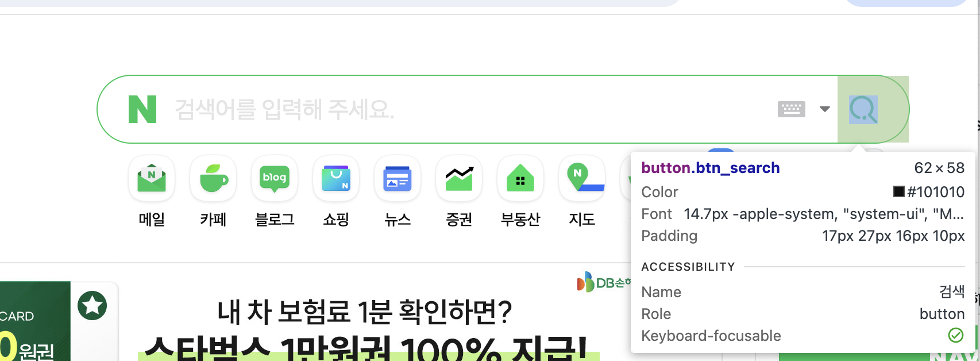Open the 쇼핑 shopping shortcut icon
Screen dimensions: 980x361
point(336,178)
